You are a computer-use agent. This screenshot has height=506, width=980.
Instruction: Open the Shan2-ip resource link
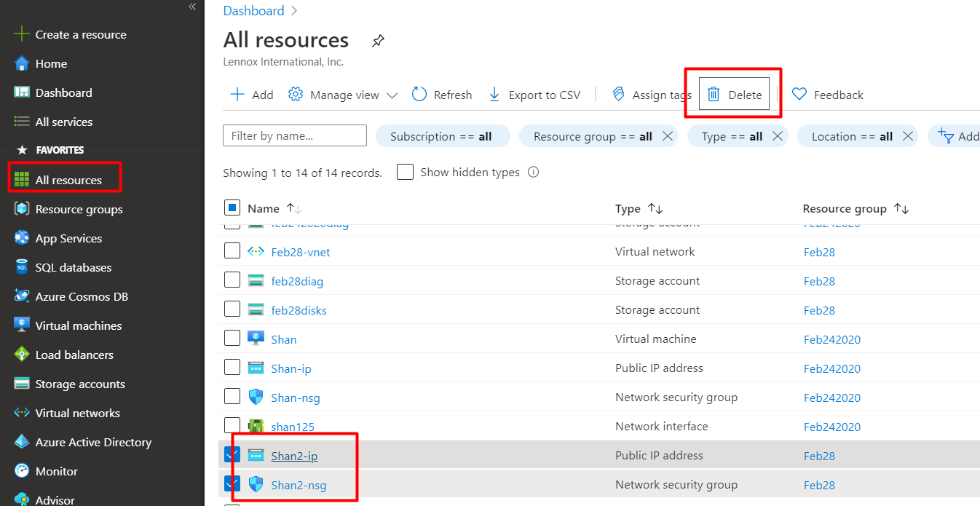coord(294,456)
